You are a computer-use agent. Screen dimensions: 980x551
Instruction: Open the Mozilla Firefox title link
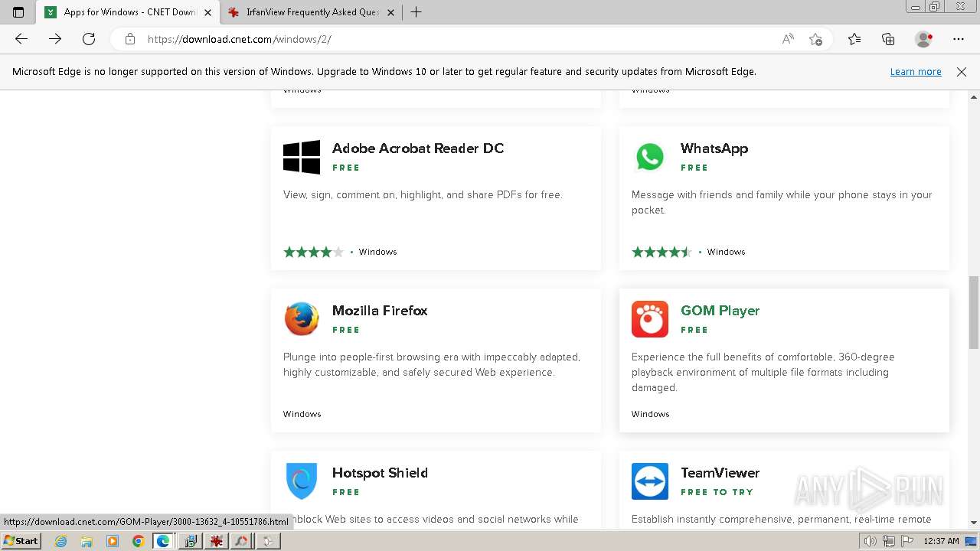[380, 311]
